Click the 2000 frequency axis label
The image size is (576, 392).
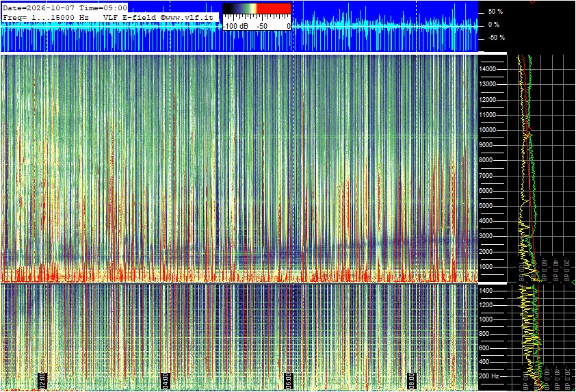pos(486,252)
